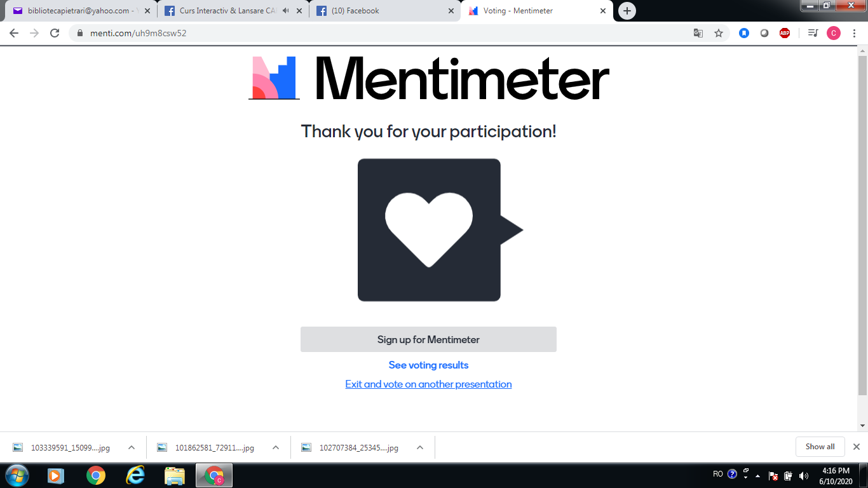Click the browser forward arrow
The width and height of the screenshot is (868, 488).
tap(34, 33)
